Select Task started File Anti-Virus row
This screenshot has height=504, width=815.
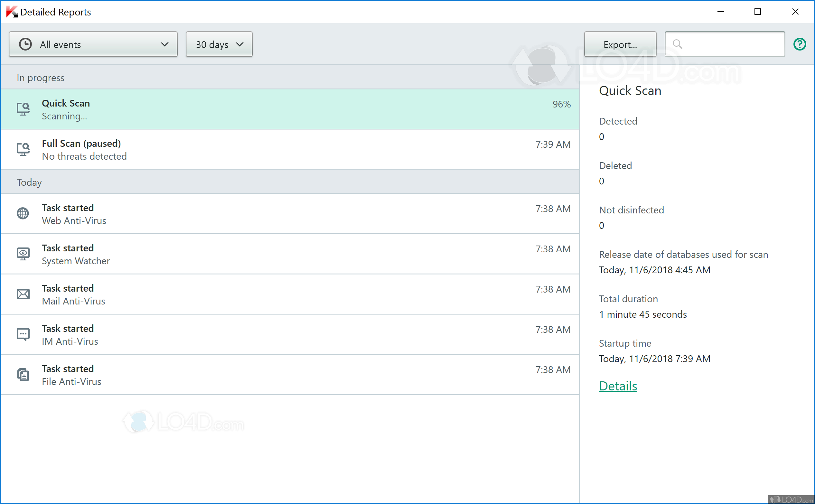tap(290, 375)
